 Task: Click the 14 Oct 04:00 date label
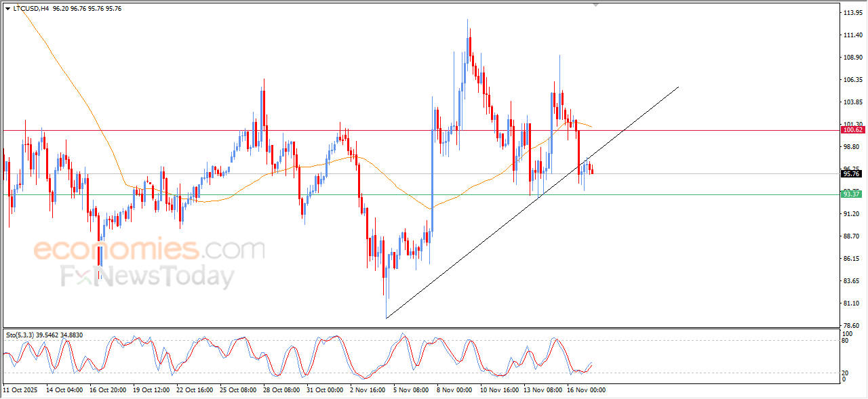64,390
